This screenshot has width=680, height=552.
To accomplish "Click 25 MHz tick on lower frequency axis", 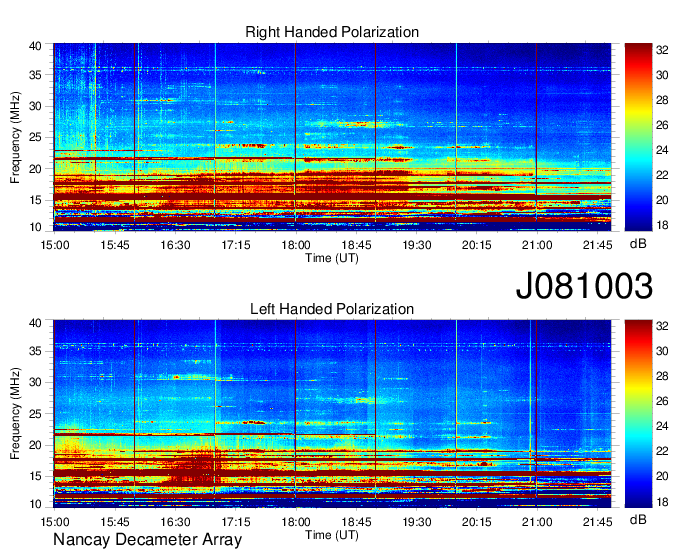I will coord(35,414).
